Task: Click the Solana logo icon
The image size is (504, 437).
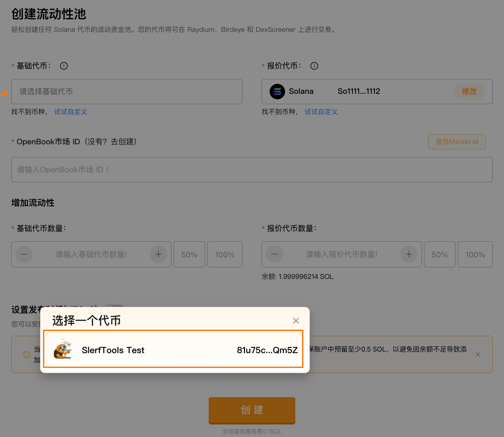Action: 277,92
